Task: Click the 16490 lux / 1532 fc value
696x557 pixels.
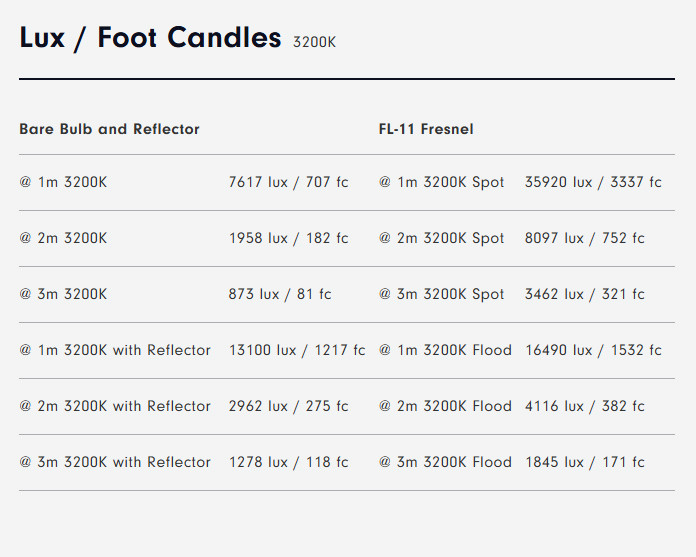Action: coord(593,350)
